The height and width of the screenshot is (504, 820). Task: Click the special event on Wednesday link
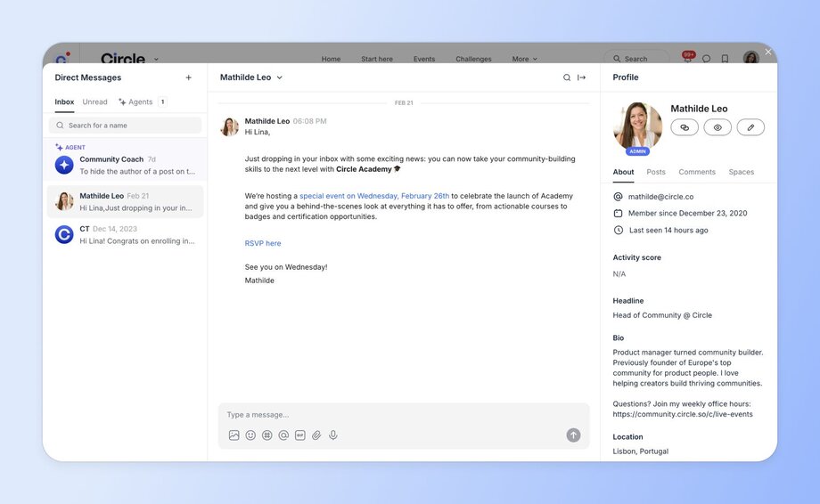point(374,196)
